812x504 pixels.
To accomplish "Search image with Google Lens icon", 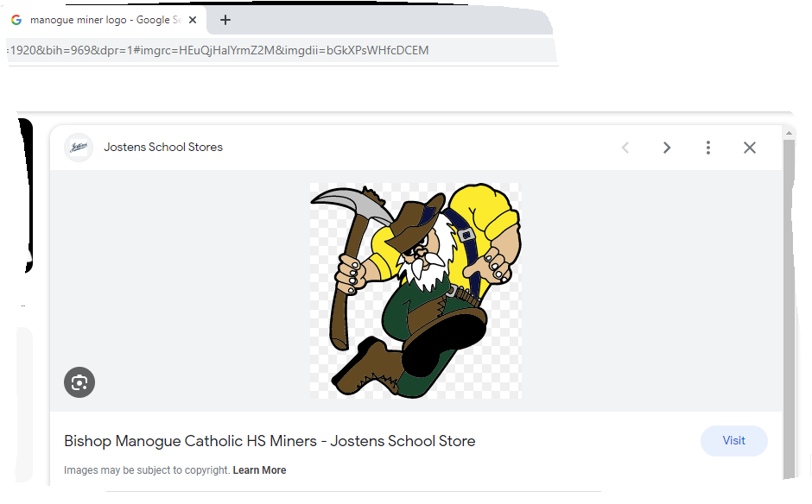I will click(79, 382).
